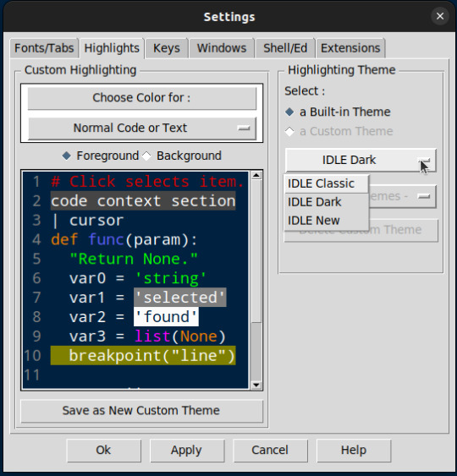Click the sample scrollbar up arrow
Screen dimensions: 457x476
point(256,175)
